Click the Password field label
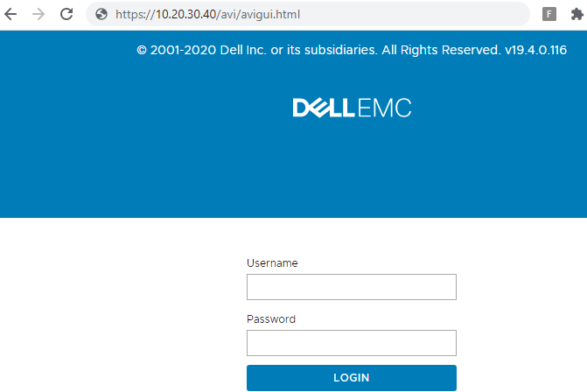 tap(271, 319)
